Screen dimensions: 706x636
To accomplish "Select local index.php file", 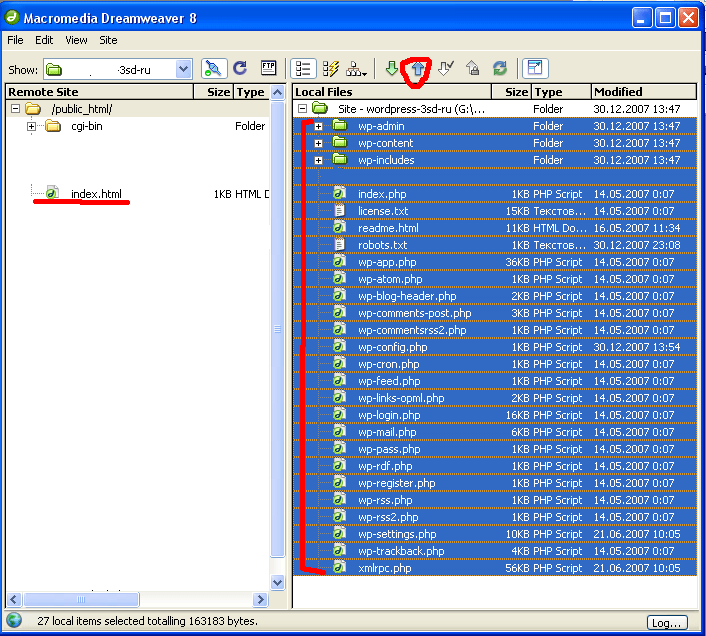I will click(x=382, y=194).
